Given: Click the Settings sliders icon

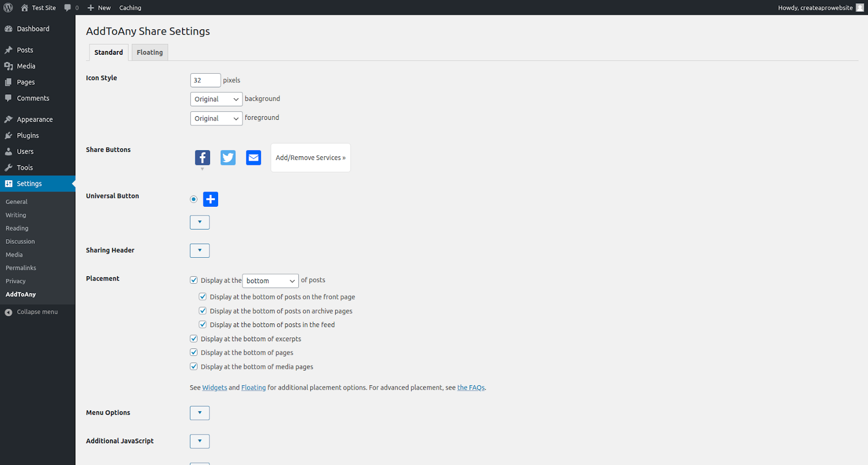Looking at the screenshot, I should point(9,183).
